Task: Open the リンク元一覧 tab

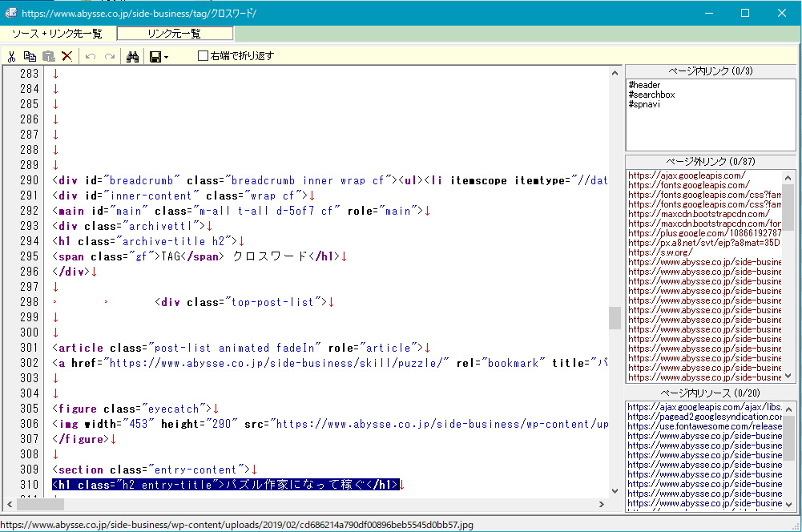Action: pos(175,34)
